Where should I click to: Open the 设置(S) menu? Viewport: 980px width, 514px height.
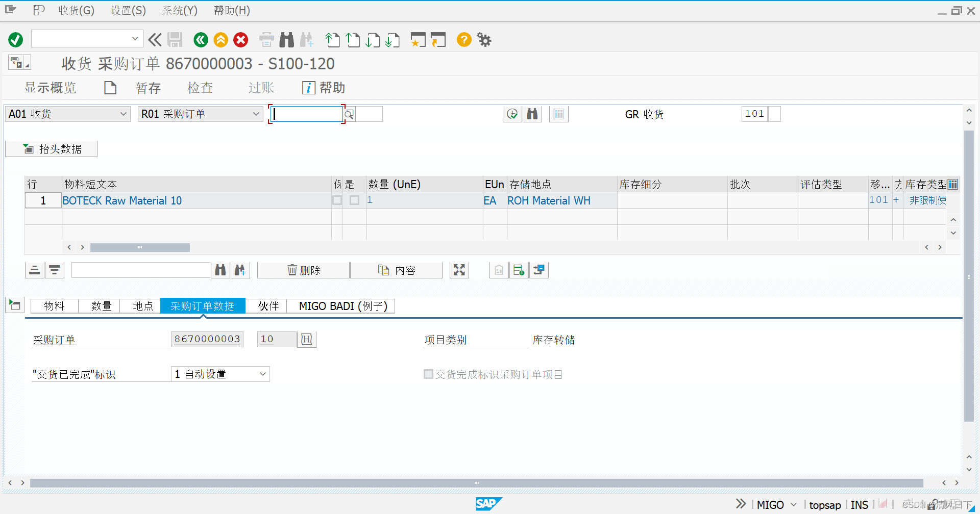(129, 10)
